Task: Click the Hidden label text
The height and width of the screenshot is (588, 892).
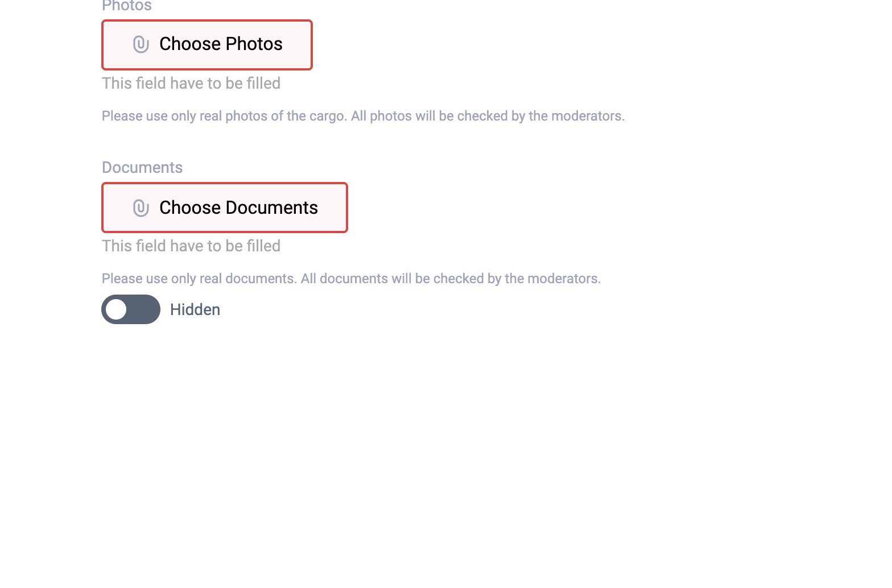Action: [x=195, y=310]
